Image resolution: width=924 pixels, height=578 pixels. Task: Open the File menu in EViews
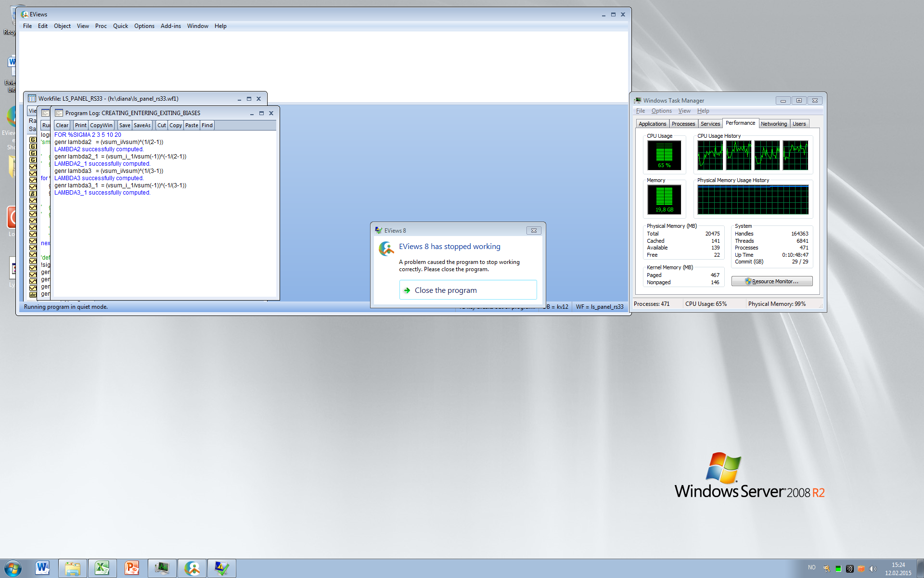click(27, 26)
